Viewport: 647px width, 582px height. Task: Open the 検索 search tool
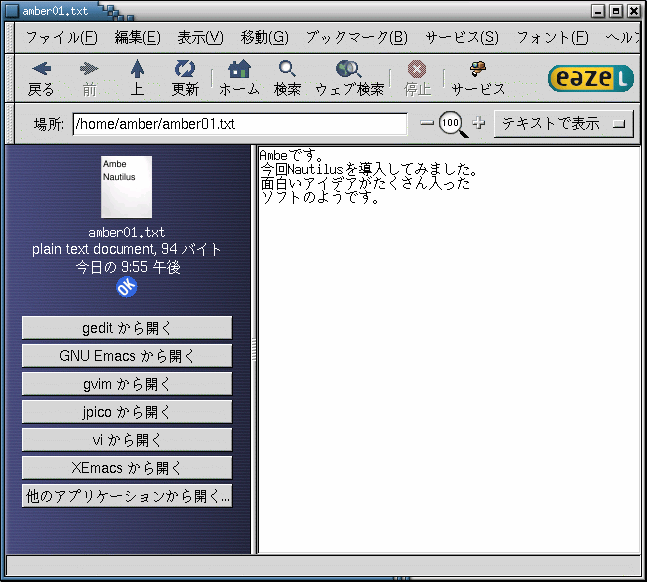coord(287,77)
